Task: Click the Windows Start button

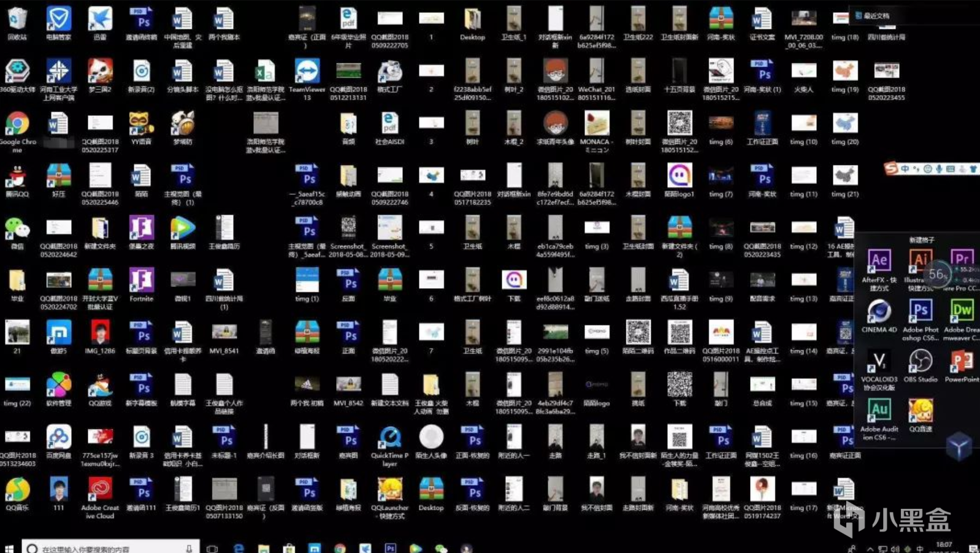Action: click(x=9, y=548)
